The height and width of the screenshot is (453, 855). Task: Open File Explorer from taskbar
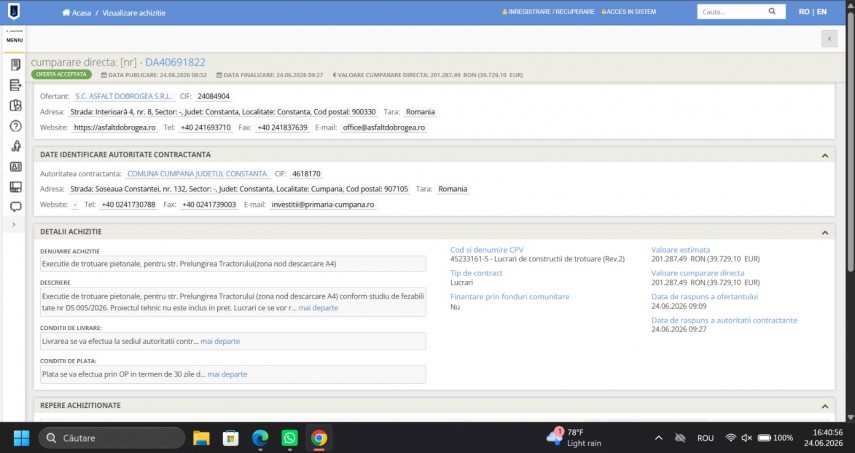click(201, 438)
